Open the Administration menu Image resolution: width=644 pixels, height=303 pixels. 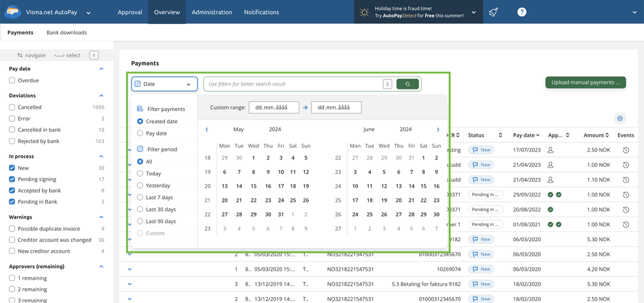pyautogui.click(x=211, y=12)
